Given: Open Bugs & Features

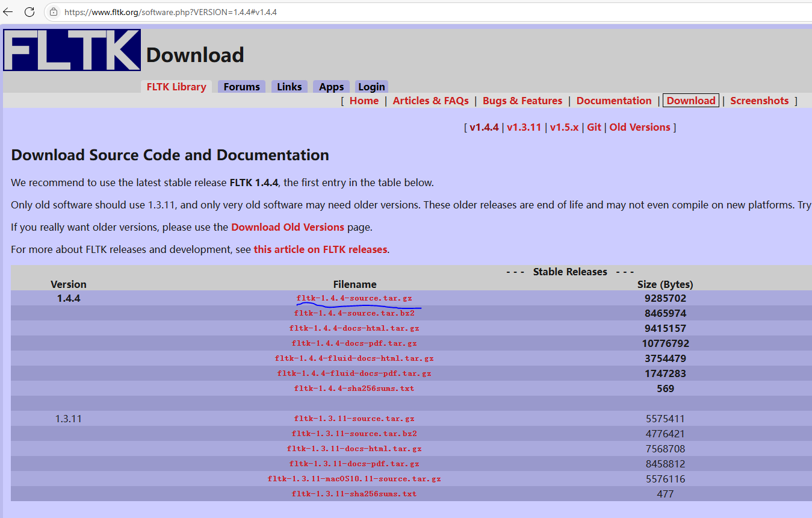Looking at the screenshot, I should point(522,101).
